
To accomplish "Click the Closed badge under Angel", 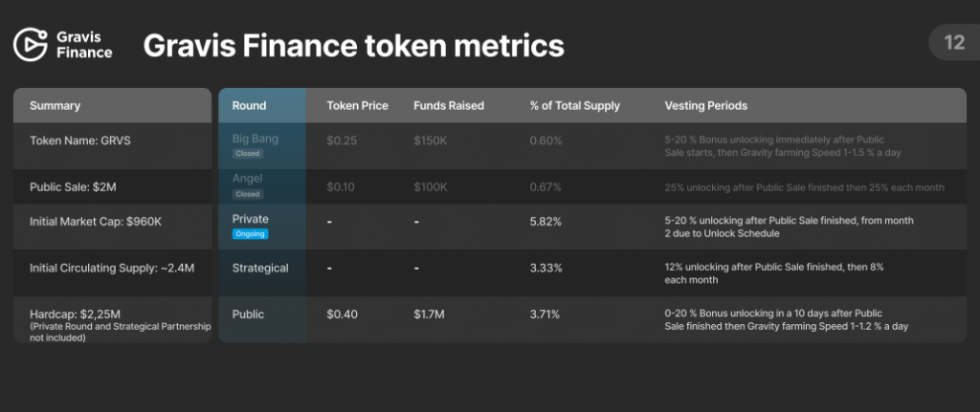I will pos(247,192).
